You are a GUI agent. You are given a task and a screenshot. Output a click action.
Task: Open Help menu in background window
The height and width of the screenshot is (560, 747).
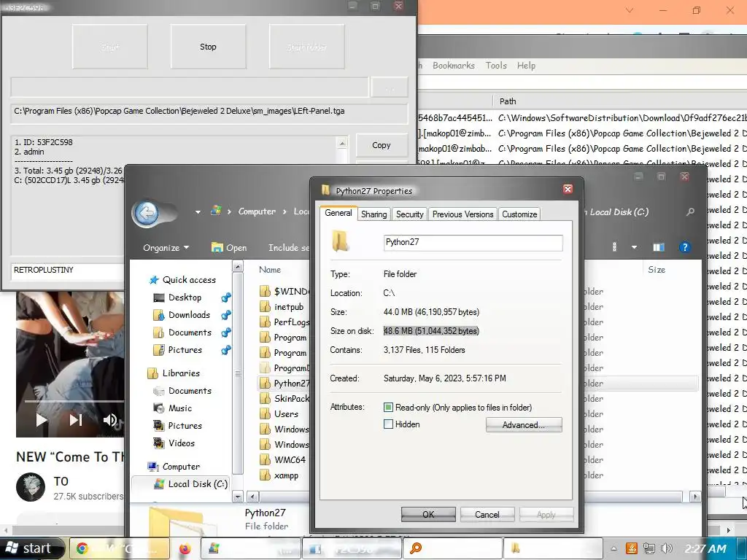[526, 66]
